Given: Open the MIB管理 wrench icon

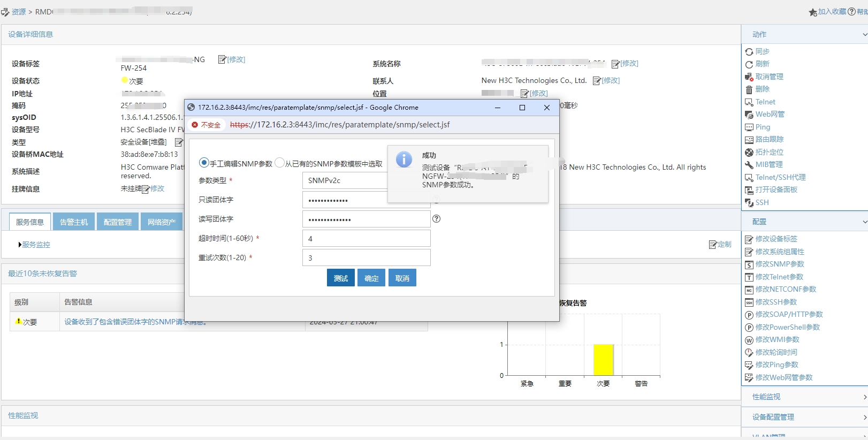Looking at the screenshot, I should coord(749,165).
